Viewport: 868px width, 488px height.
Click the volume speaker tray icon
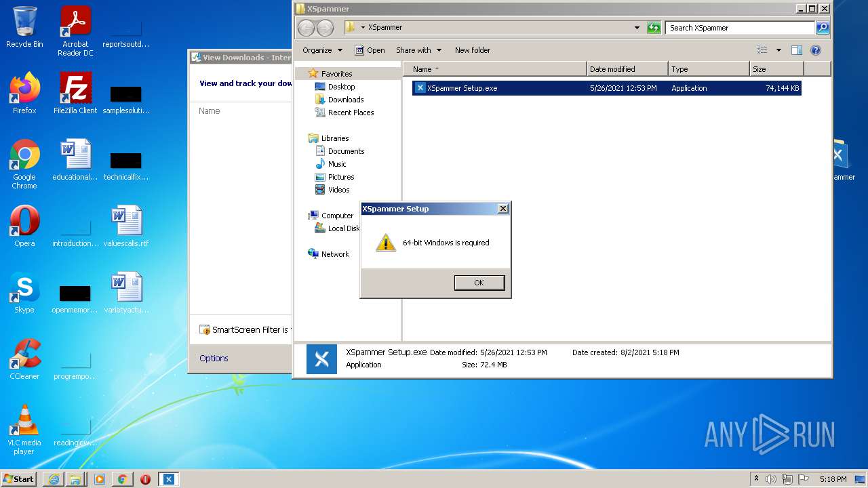tap(771, 479)
